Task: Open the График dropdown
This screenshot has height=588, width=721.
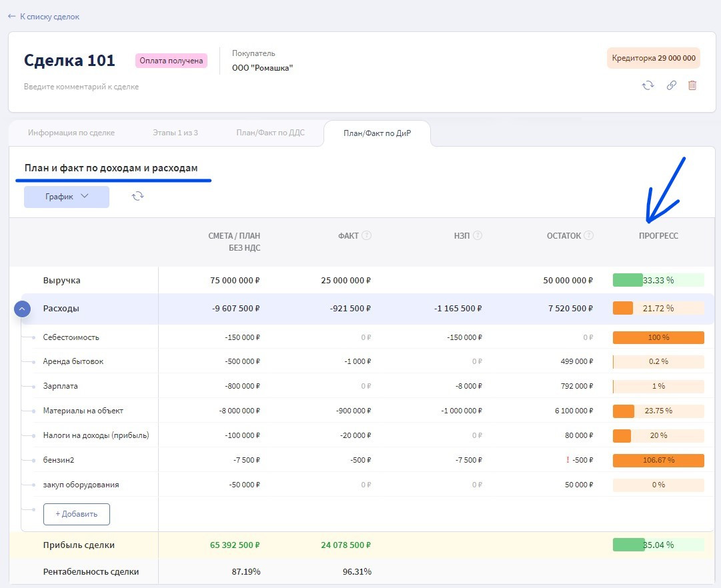Action: (67, 197)
